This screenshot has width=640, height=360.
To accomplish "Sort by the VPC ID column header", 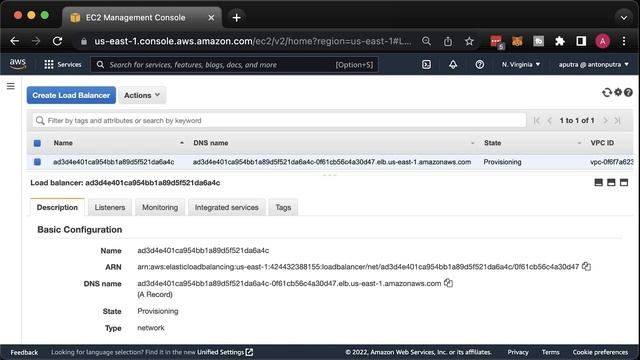I will [602, 143].
